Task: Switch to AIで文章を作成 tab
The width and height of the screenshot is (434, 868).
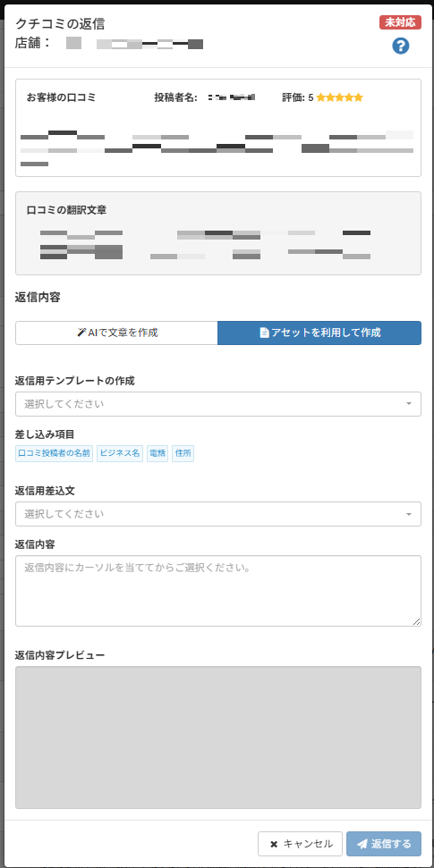Action: coord(116,333)
